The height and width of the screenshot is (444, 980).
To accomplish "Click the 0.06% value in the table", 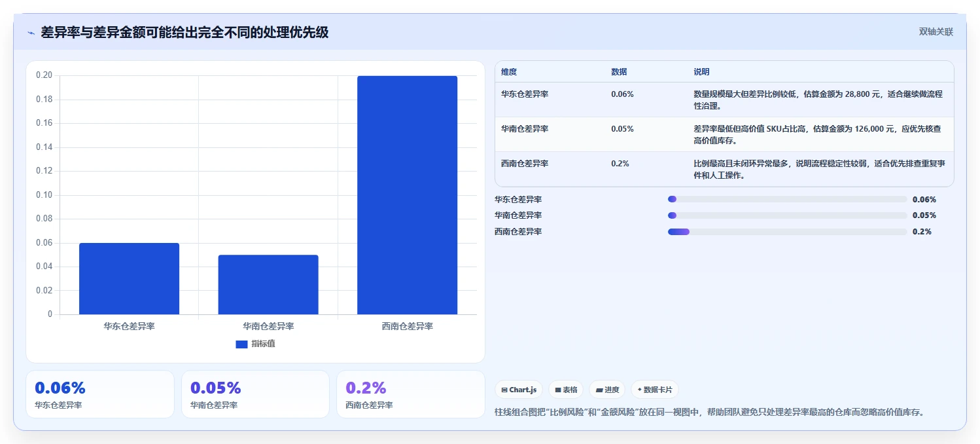I will tap(622, 94).
